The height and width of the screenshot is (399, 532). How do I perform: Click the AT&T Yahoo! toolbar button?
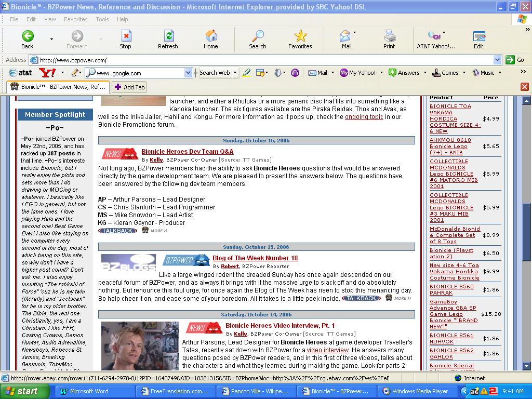point(436,39)
